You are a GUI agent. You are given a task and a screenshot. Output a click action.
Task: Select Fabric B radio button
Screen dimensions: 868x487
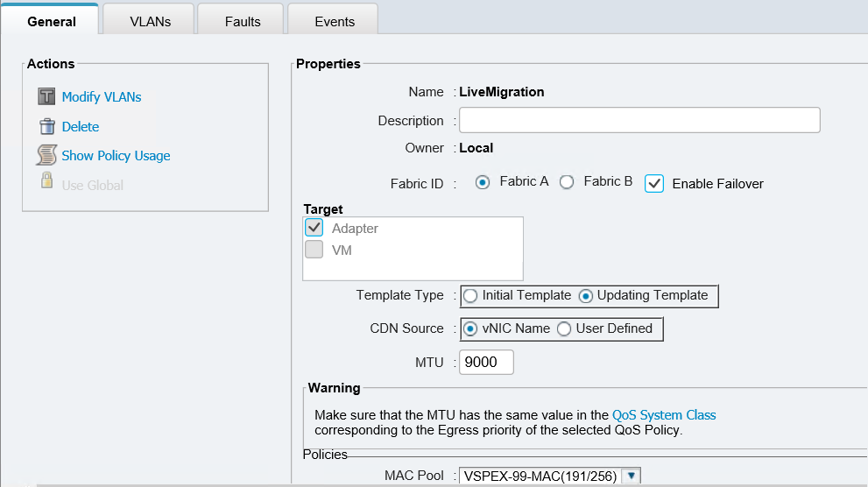567,182
